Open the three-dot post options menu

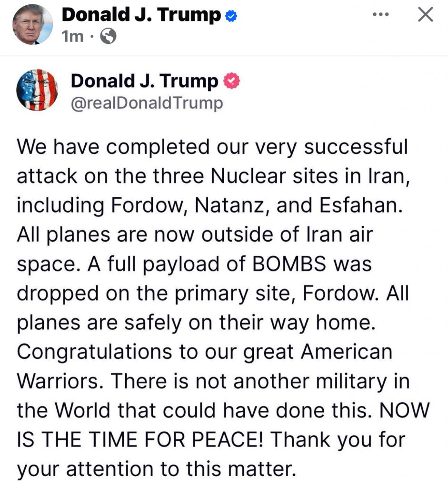381,15
